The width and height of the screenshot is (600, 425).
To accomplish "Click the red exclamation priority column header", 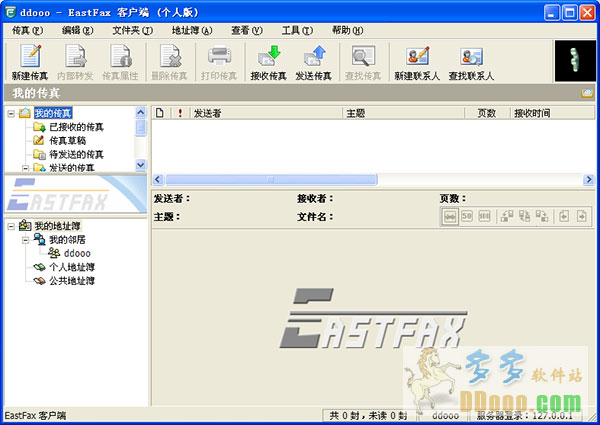I will tap(180, 113).
